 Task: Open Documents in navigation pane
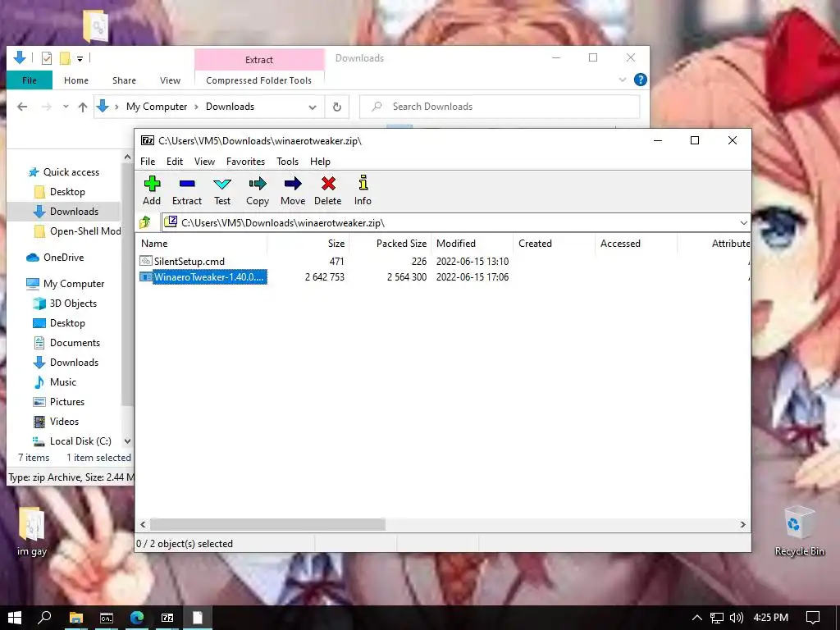coord(67,343)
